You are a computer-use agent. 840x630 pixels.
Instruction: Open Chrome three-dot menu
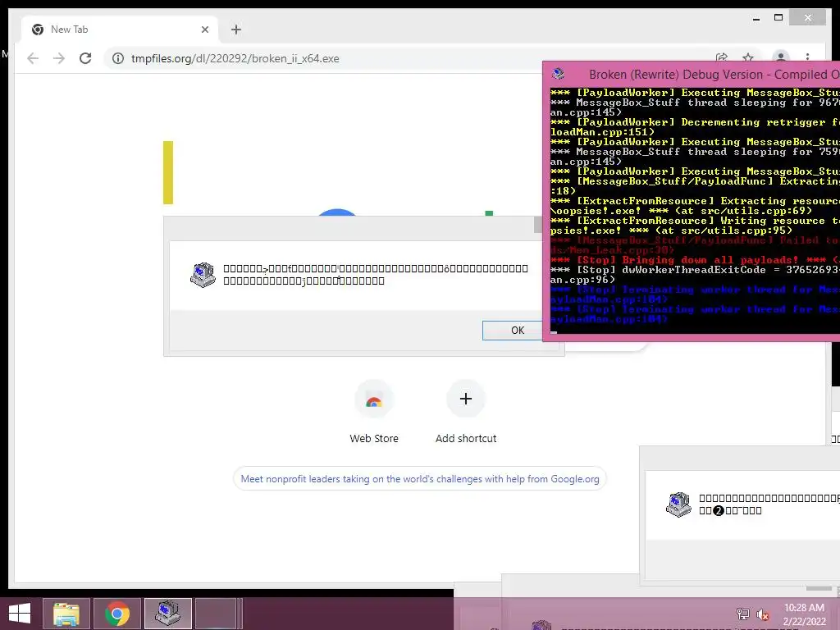pyautogui.click(x=807, y=57)
